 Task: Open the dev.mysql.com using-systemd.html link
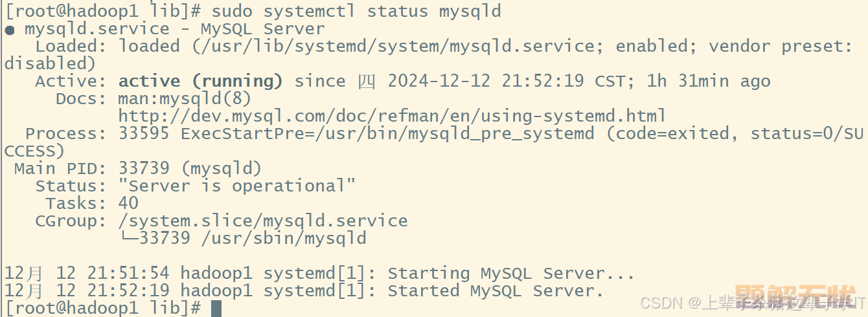tap(393, 116)
